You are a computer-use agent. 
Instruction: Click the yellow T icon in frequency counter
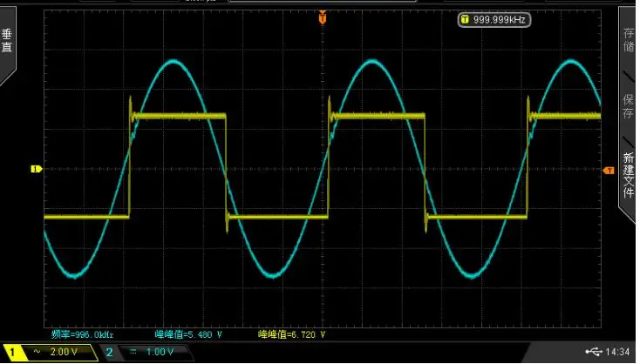[465, 19]
